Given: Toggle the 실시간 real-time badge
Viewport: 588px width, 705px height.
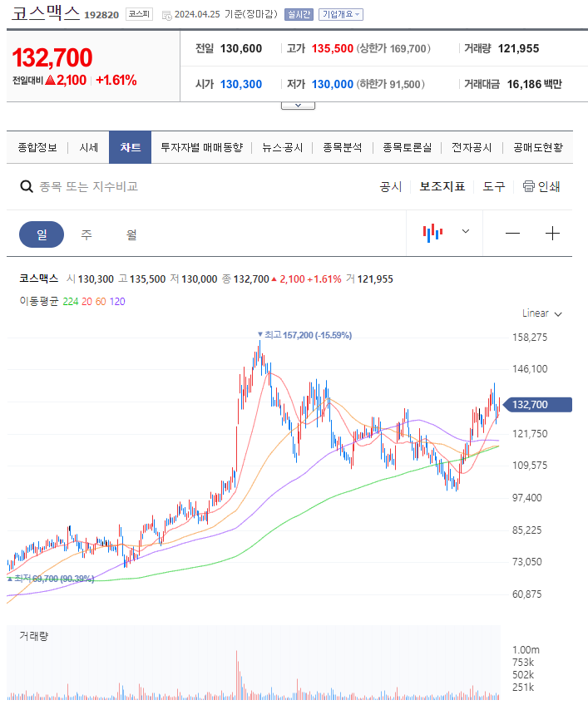Looking at the screenshot, I should tap(299, 14).
